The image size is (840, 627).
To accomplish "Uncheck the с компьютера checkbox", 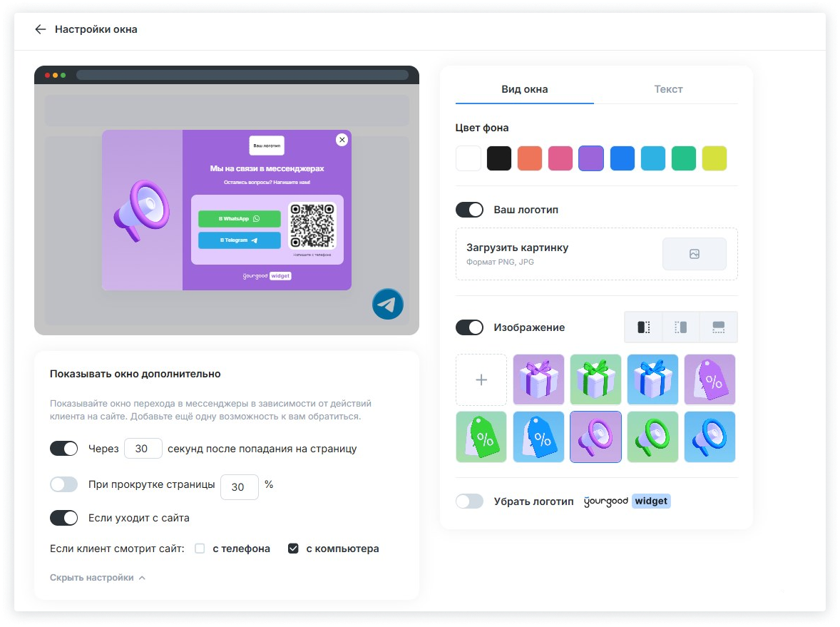I will click(x=293, y=549).
